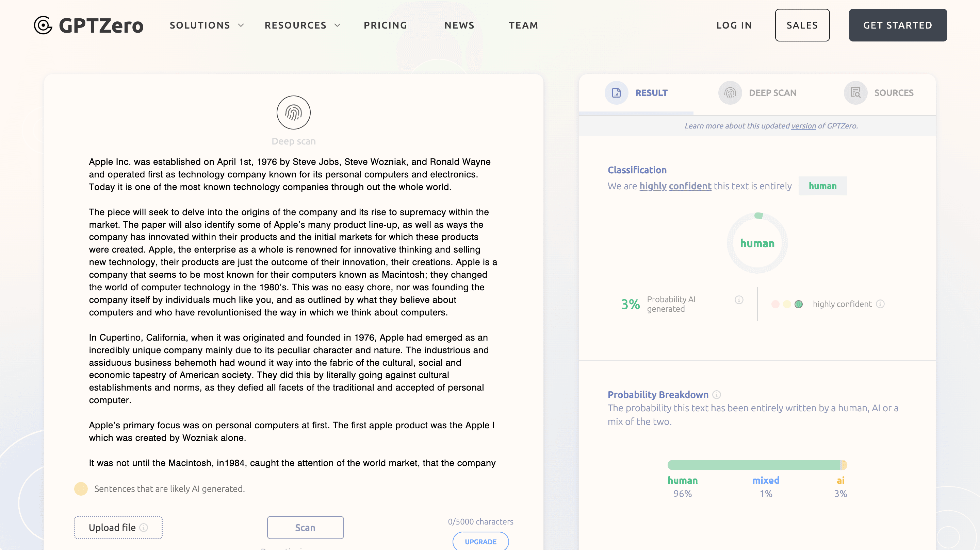The image size is (980, 550).
Task: Click the highly confident link in Classification
Action: click(x=675, y=186)
